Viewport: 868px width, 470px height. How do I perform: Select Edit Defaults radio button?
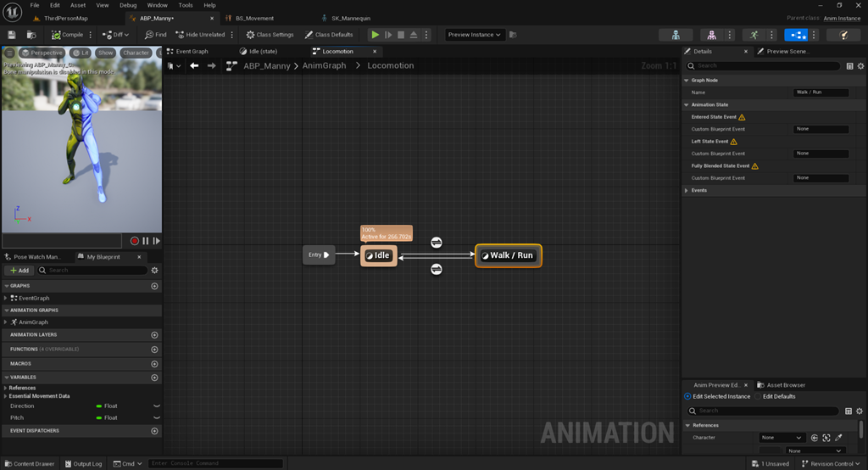pos(758,397)
